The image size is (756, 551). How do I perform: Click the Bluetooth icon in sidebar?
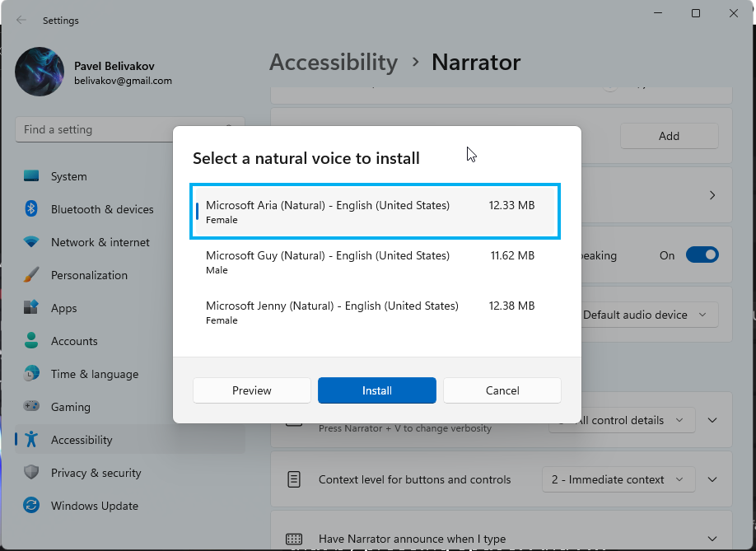[x=31, y=208]
